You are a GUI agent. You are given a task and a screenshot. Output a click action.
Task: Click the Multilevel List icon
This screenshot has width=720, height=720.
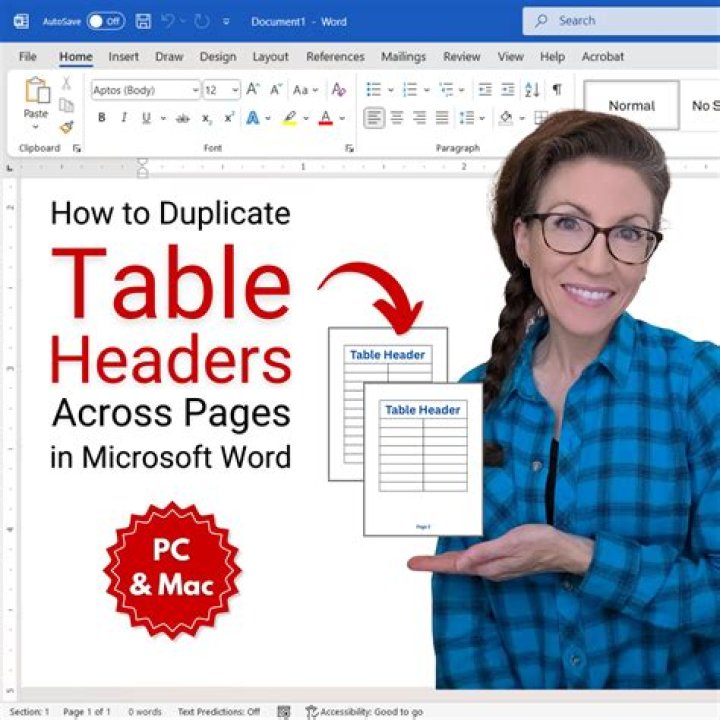[446, 90]
